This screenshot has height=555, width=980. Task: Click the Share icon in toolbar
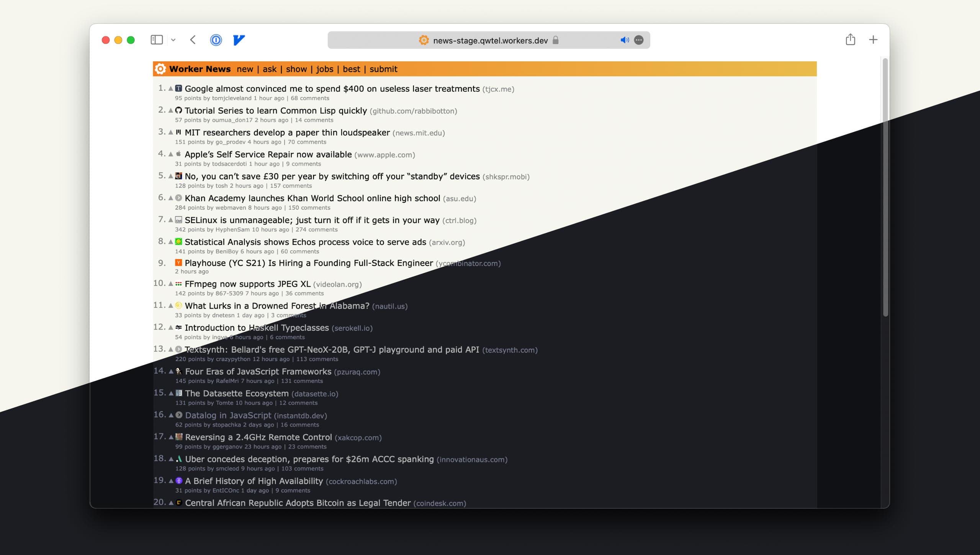850,39
